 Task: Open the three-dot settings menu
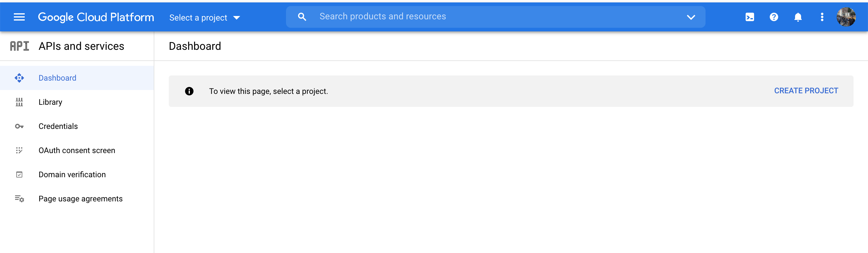tap(822, 17)
